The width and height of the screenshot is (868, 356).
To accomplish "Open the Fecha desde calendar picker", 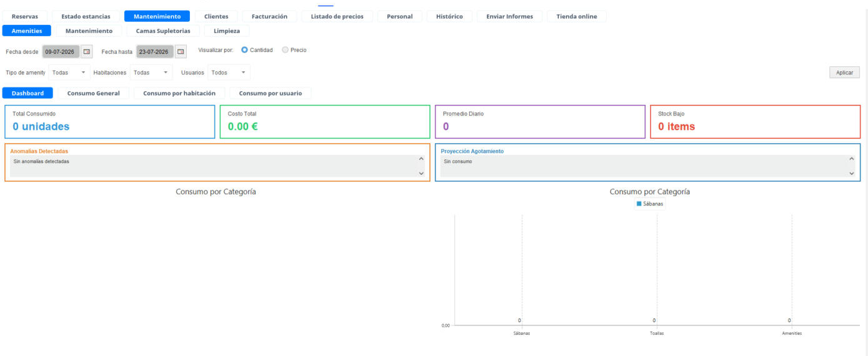I will pos(87,51).
